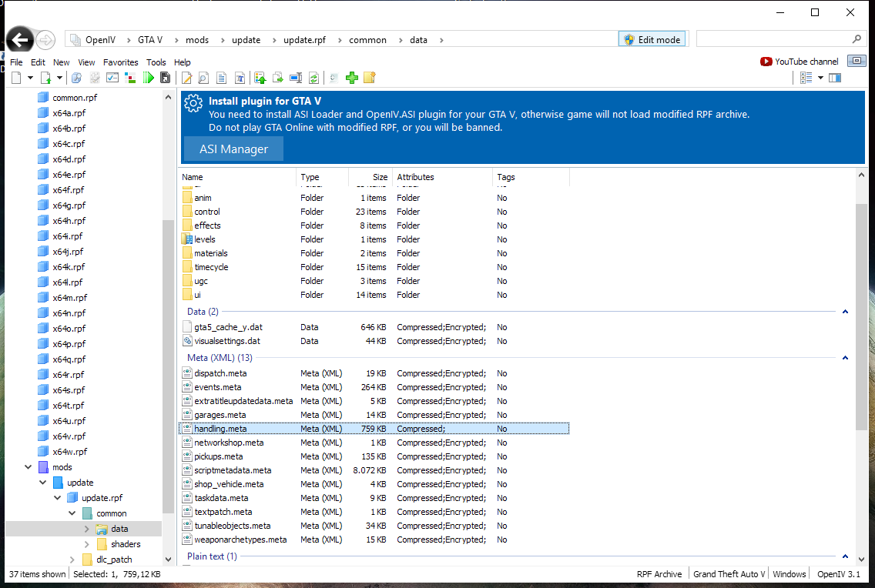Click the red-green blocks toolbar icon
The height and width of the screenshot is (588, 875).
pos(130,78)
